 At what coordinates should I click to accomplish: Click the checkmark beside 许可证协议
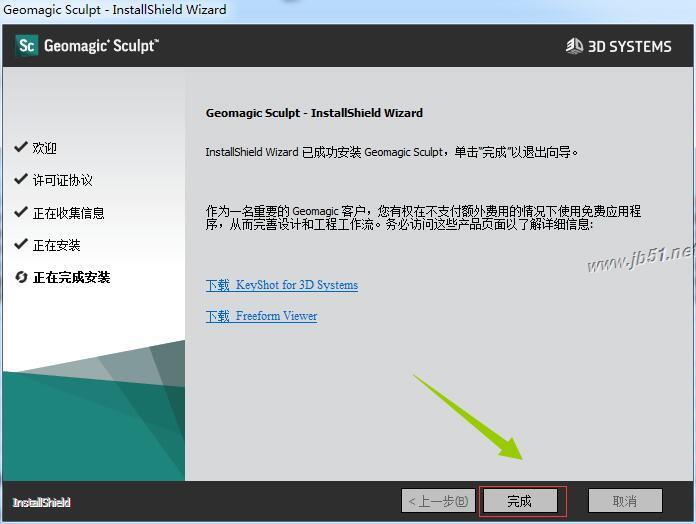tap(21, 179)
